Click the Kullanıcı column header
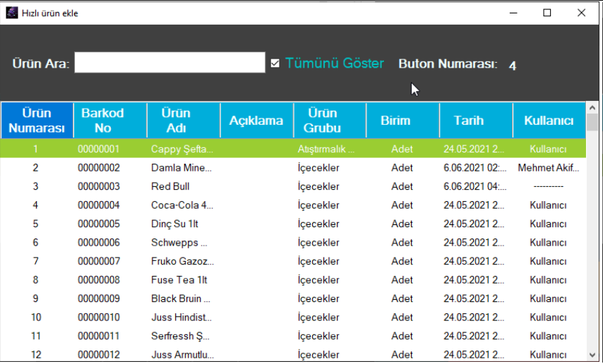This screenshot has width=603, height=364. tap(549, 121)
